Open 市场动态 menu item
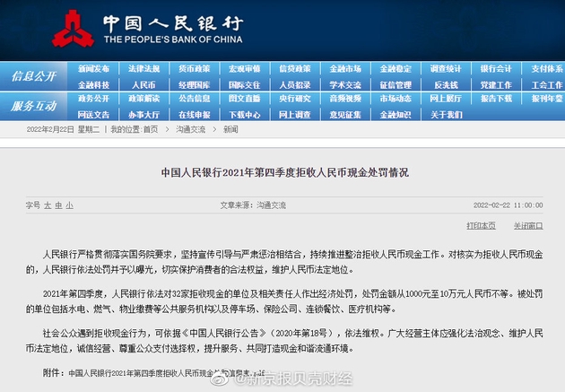 (x=395, y=99)
